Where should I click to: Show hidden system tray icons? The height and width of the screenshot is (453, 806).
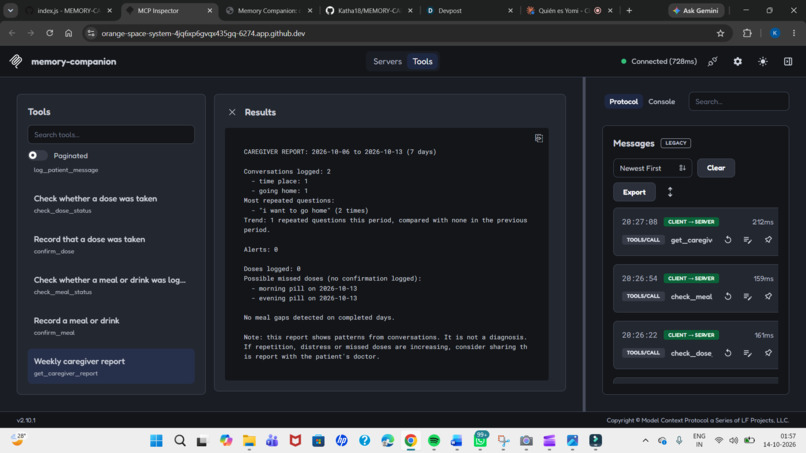[646, 441]
